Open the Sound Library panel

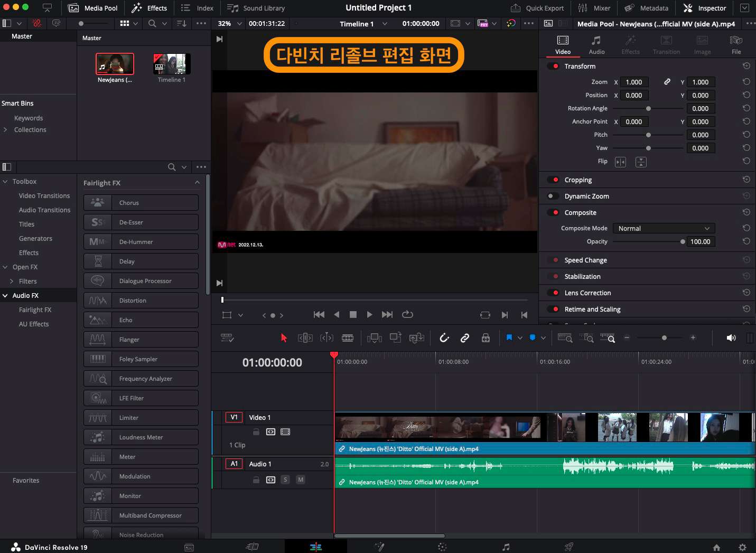pyautogui.click(x=256, y=8)
